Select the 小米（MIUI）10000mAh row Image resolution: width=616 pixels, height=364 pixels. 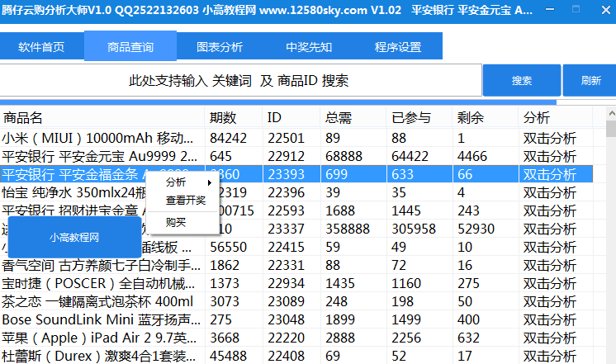pyautogui.click(x=296, y=138)
